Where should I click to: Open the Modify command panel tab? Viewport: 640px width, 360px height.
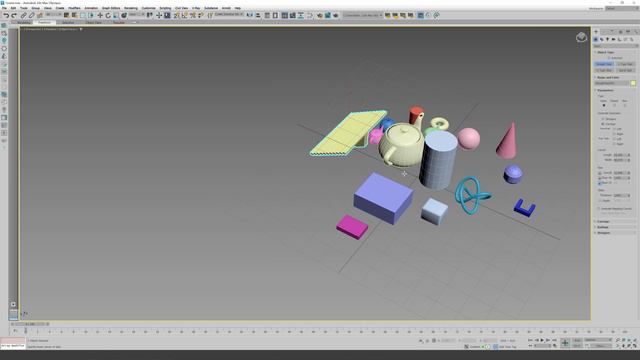604,31
